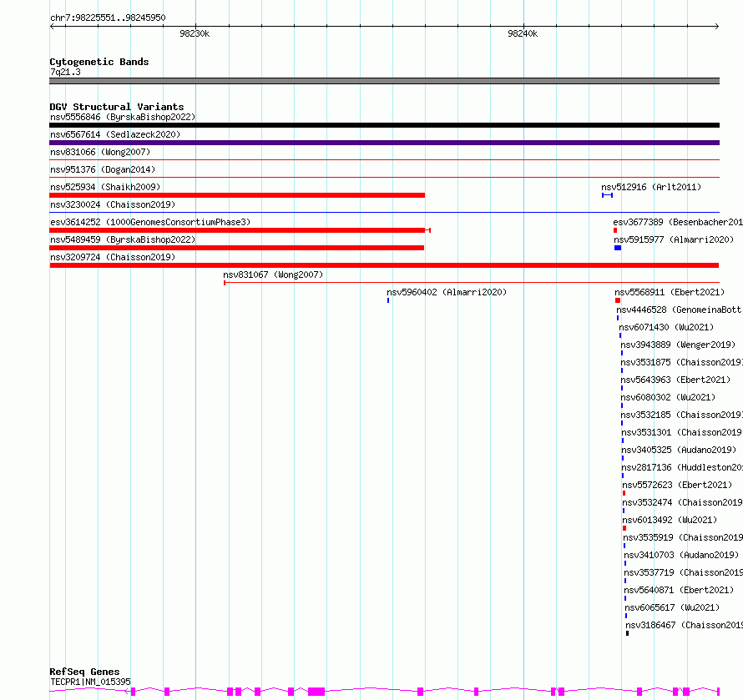Select the purple nsv6567614 variant bar
Image resolution: width=743 pixels, height=700 pixels.
click(384, 143)
